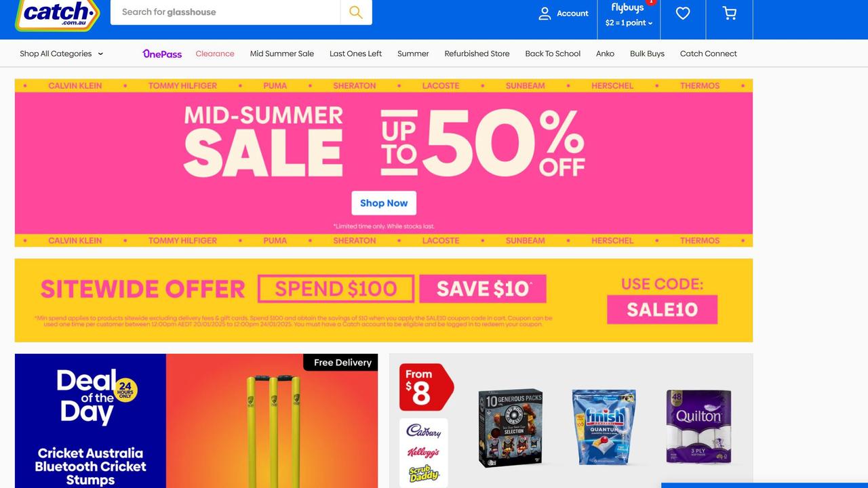Click the Shop Now button
Image resolution: width=868 pixels, height=488 pixels.
point(384,203)
